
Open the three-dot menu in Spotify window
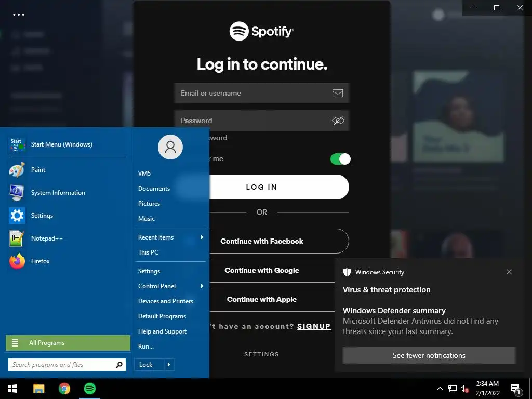(19, 15)
